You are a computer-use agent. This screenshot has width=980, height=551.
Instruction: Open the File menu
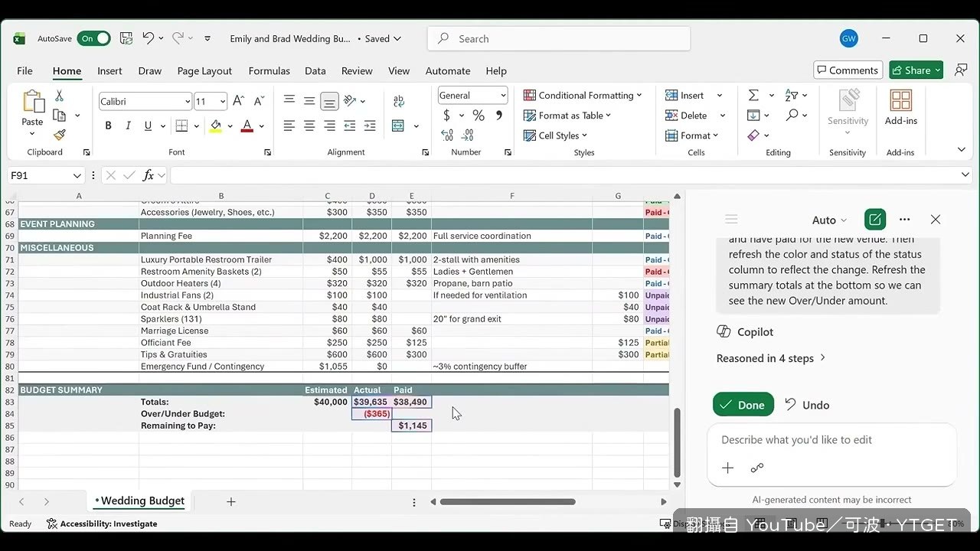click(x=25, y=70)
